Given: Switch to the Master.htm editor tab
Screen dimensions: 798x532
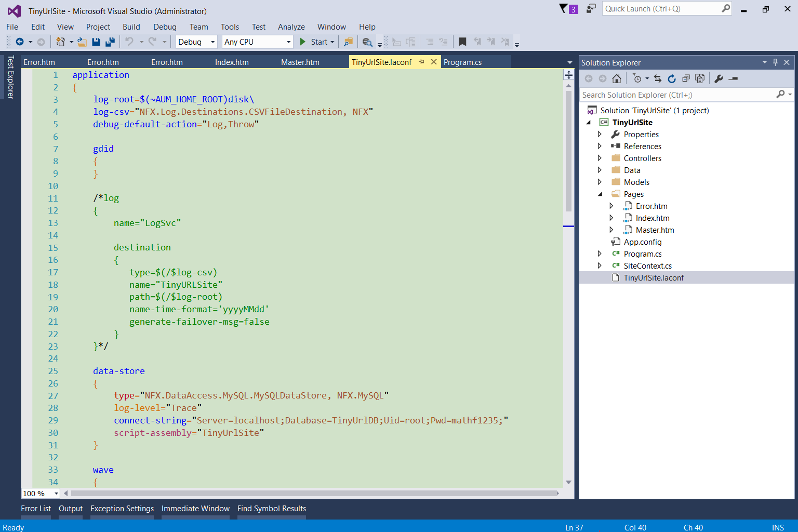Looking at the screenshot, I should 300,62.
